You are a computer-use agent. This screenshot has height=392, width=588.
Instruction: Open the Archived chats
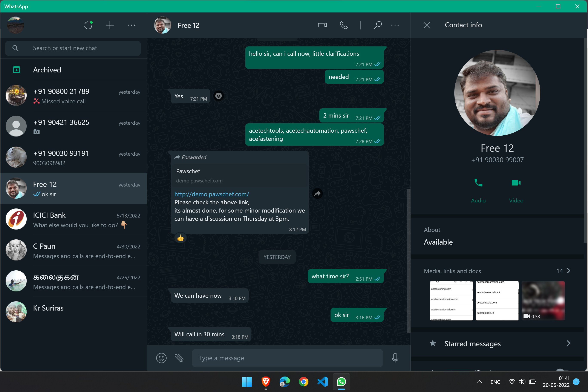click(x=47, y=70)
